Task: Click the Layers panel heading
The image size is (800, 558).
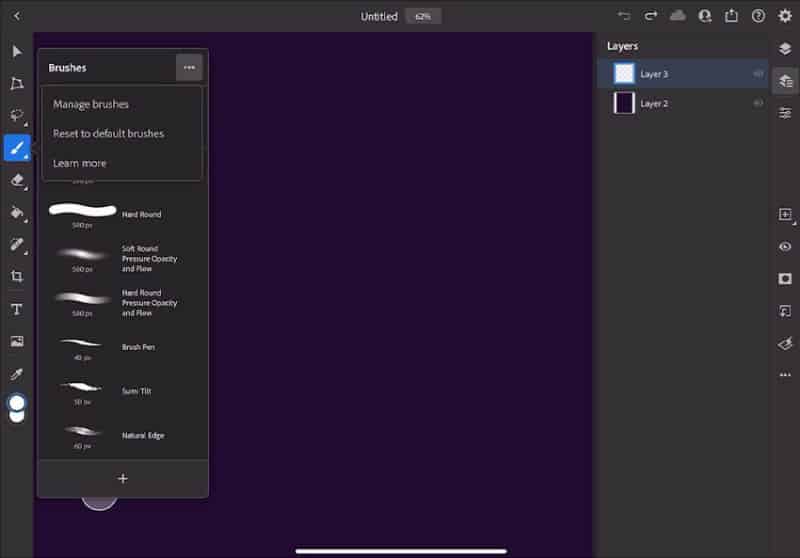Action: click(622, 46)
